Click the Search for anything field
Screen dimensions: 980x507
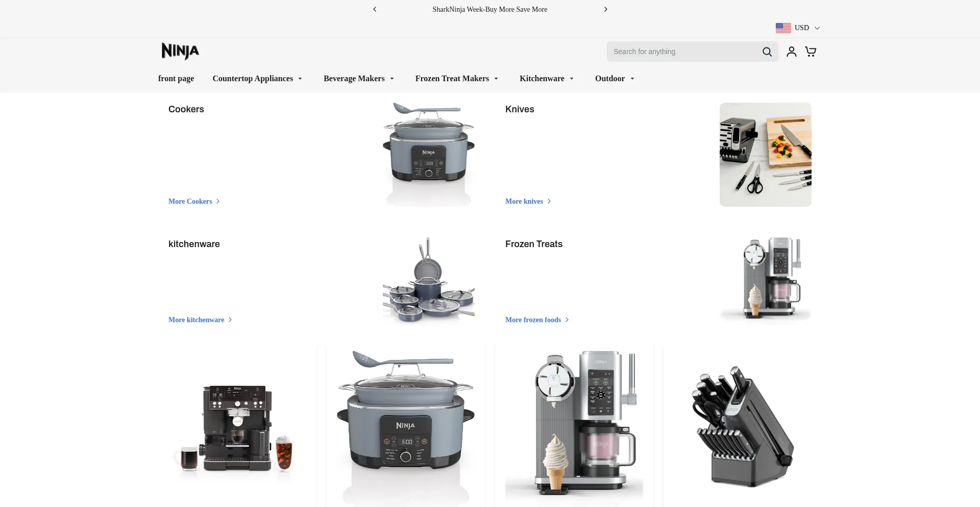(684, 52)
